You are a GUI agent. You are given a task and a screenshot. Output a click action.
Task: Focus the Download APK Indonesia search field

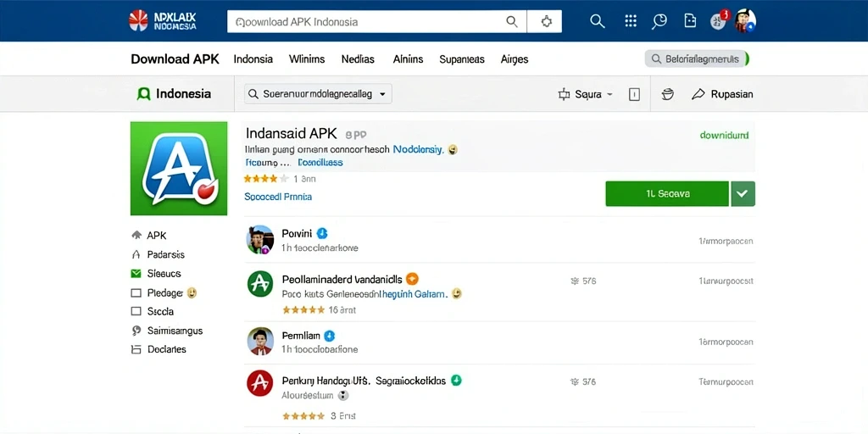376,21
